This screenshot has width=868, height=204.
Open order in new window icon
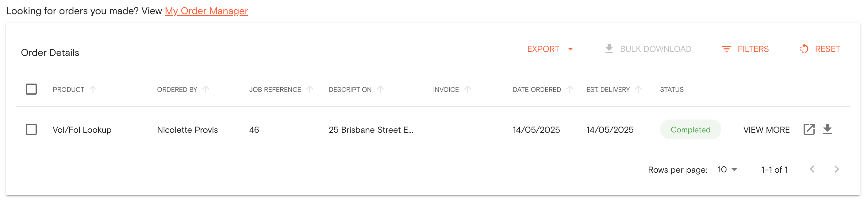[x=809, y=129]
